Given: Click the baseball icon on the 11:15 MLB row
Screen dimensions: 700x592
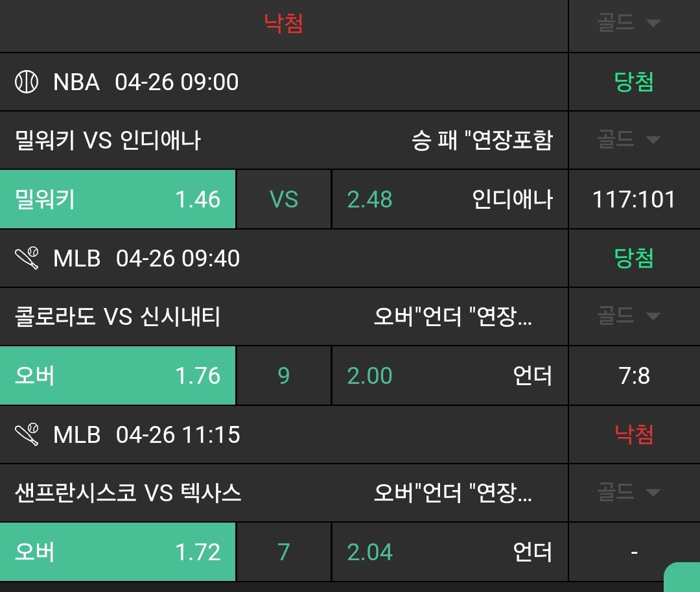Looking at the screenshot, I should [27, 434].
